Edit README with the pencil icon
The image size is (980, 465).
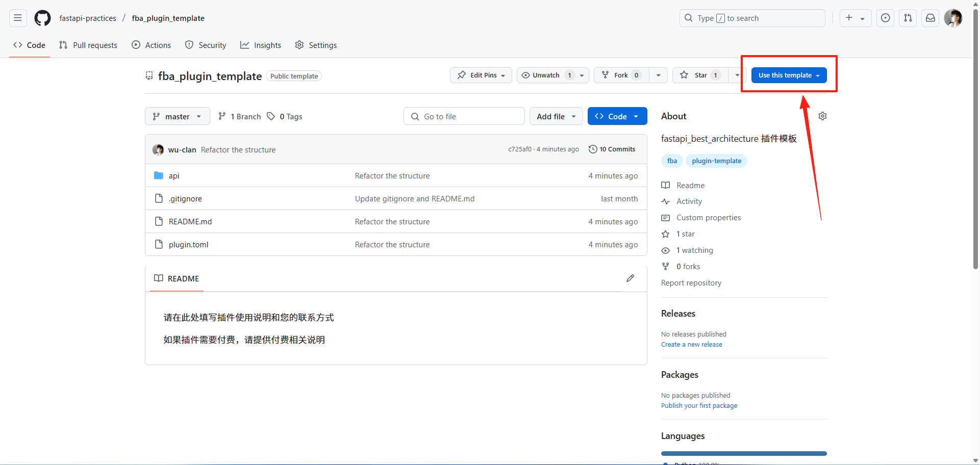pyautogui.click(x=630, y=278)
